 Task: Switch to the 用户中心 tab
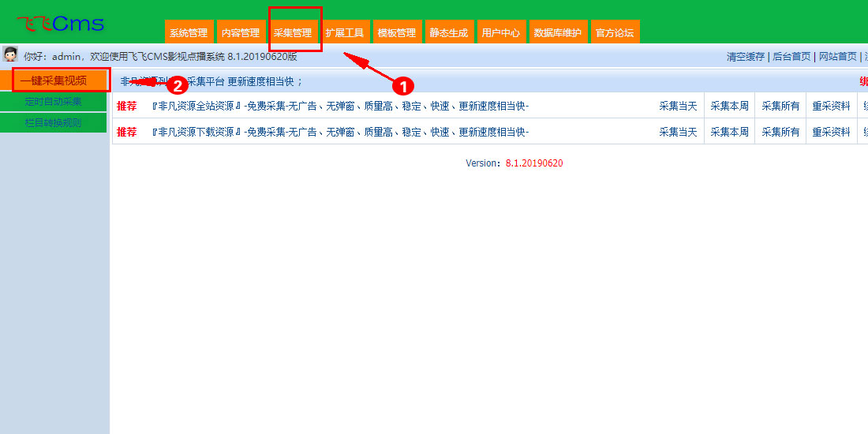click(x=501, y=32)
